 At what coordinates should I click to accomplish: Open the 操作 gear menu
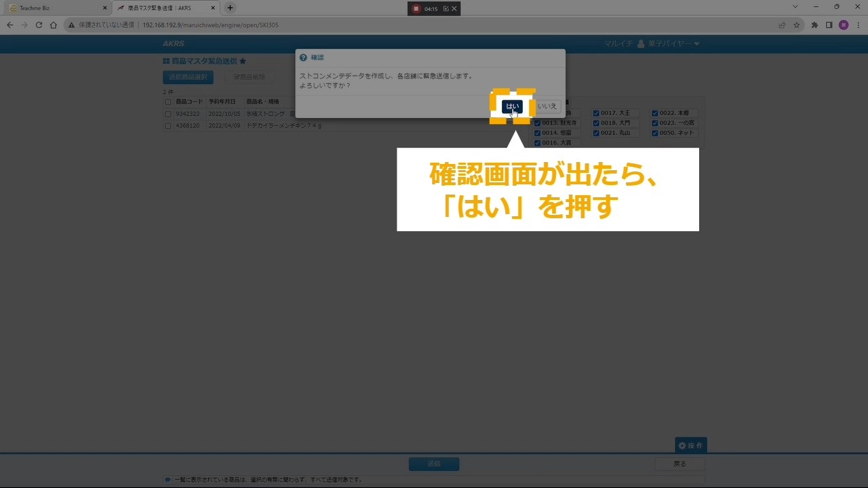pos(690,445)
